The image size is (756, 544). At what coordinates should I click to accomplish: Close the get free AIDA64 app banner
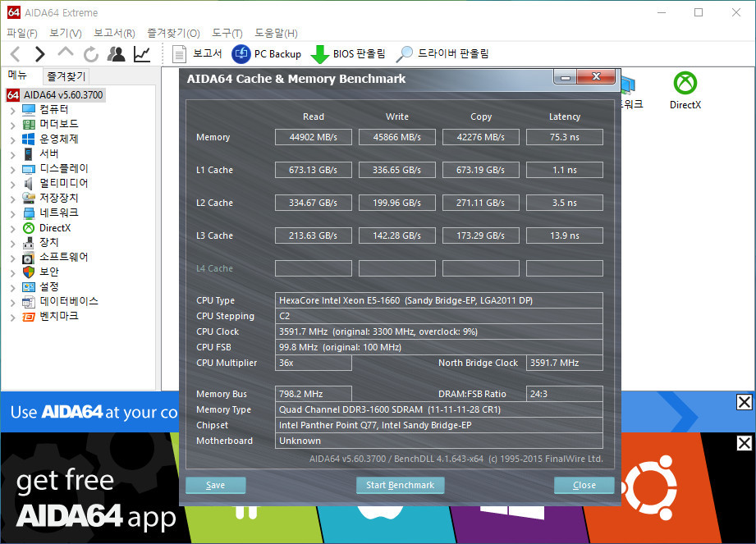[744, 443]
